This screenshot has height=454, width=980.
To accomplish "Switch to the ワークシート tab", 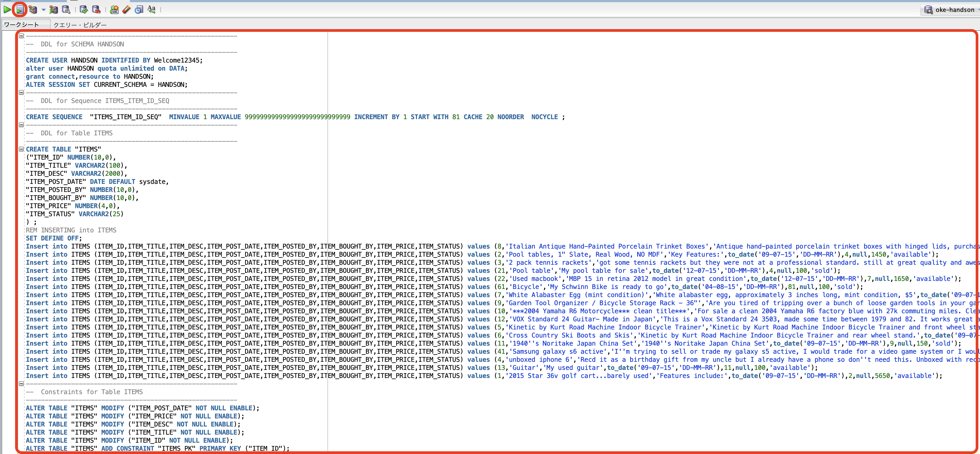I will coord(22,25).
